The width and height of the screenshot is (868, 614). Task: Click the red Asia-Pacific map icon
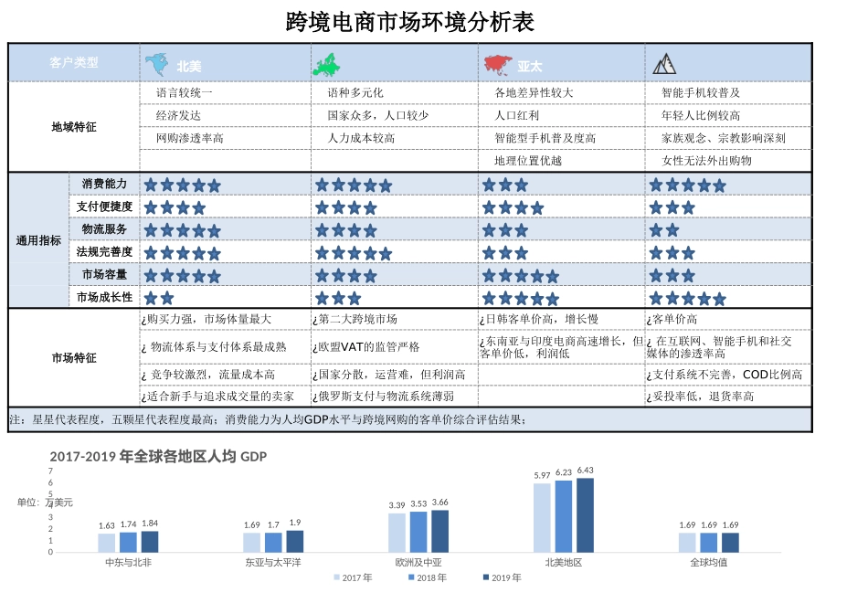498,65
